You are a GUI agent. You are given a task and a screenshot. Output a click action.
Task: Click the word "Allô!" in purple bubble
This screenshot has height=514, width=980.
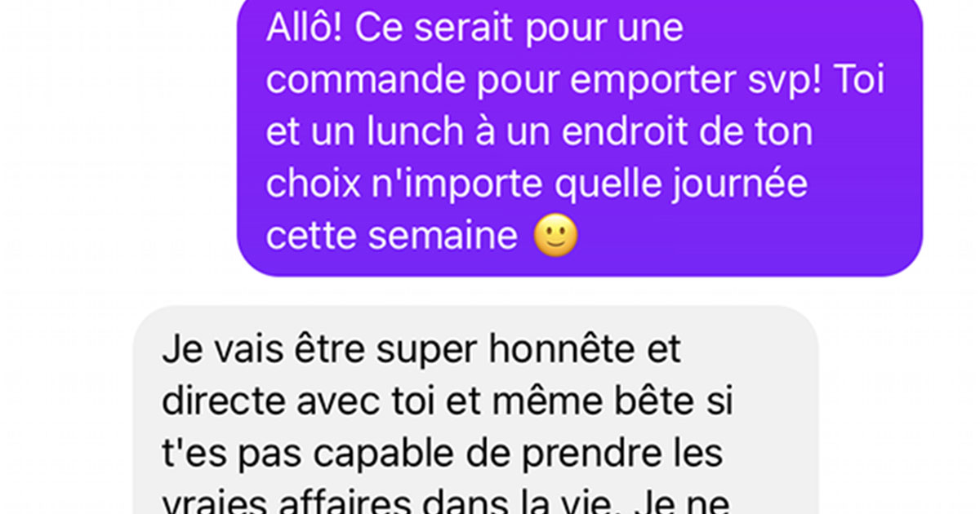pos(303,30)
